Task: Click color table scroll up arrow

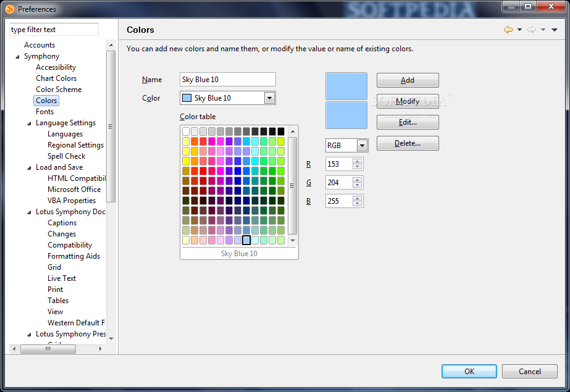Action: pyautogui.click(x=293, y=131)
